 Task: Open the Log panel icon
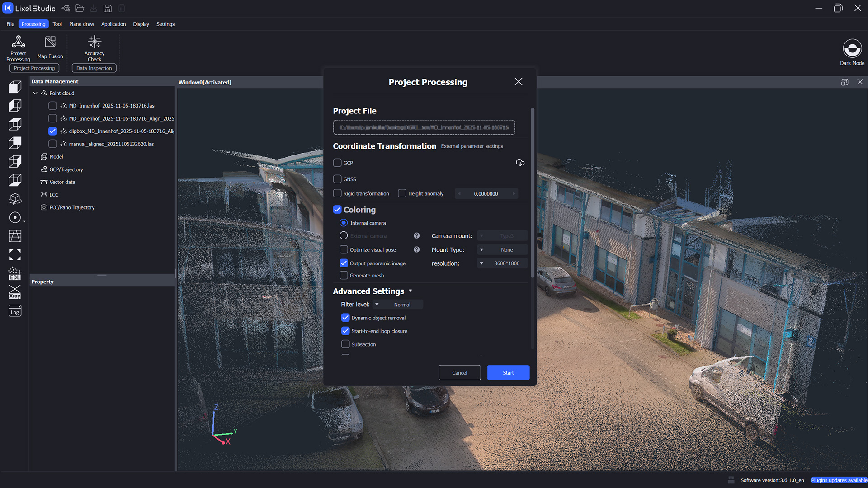[15, 311]
